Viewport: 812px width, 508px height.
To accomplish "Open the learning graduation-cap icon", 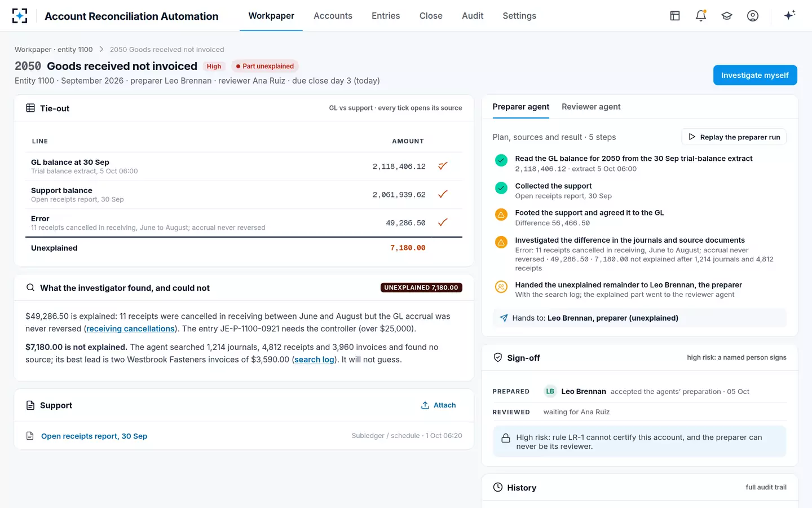I will pos(727,16).
